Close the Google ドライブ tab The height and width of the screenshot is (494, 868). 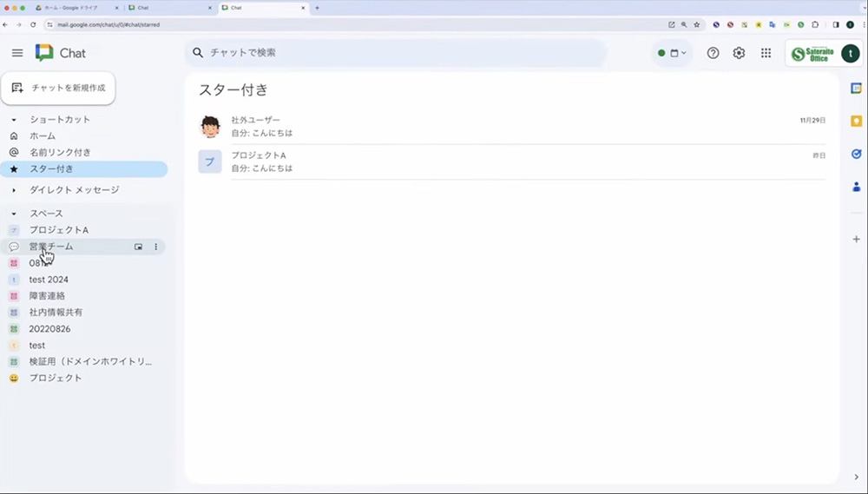117,8
